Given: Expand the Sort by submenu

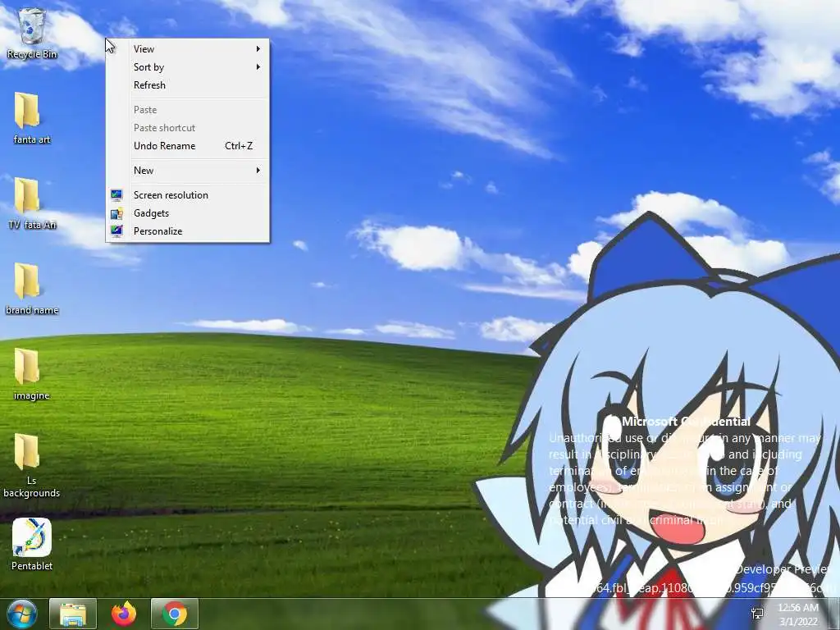Looking at the screenshot, I should (188, 67).
